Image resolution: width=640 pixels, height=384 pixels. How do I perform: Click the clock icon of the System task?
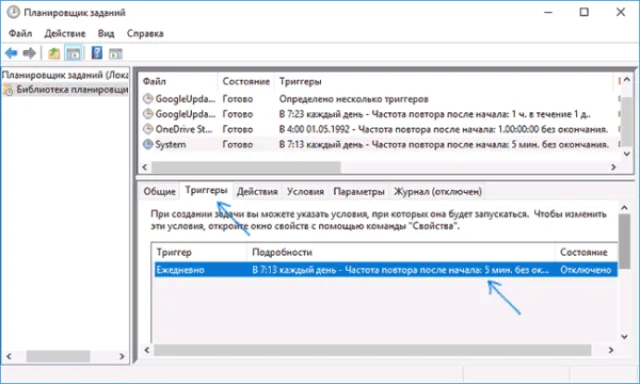point(147,144)
